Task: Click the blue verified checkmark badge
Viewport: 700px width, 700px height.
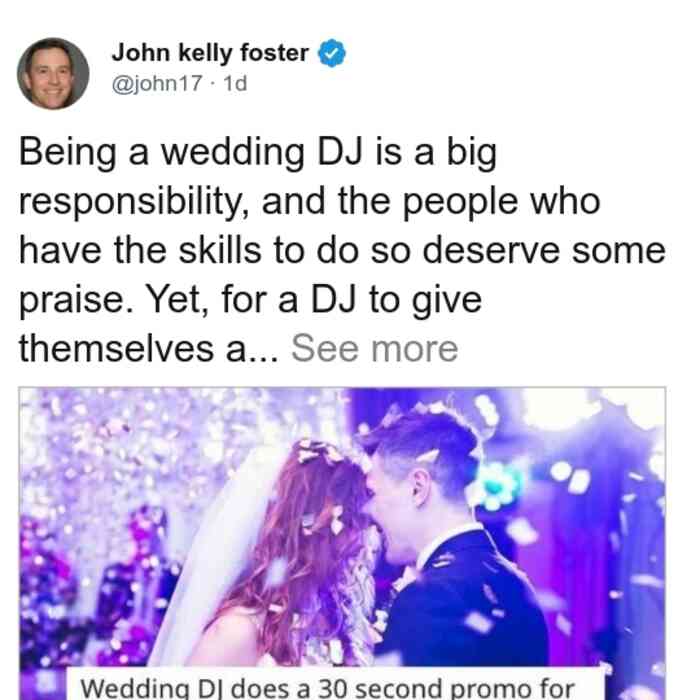Action: [x=331, y=53]
